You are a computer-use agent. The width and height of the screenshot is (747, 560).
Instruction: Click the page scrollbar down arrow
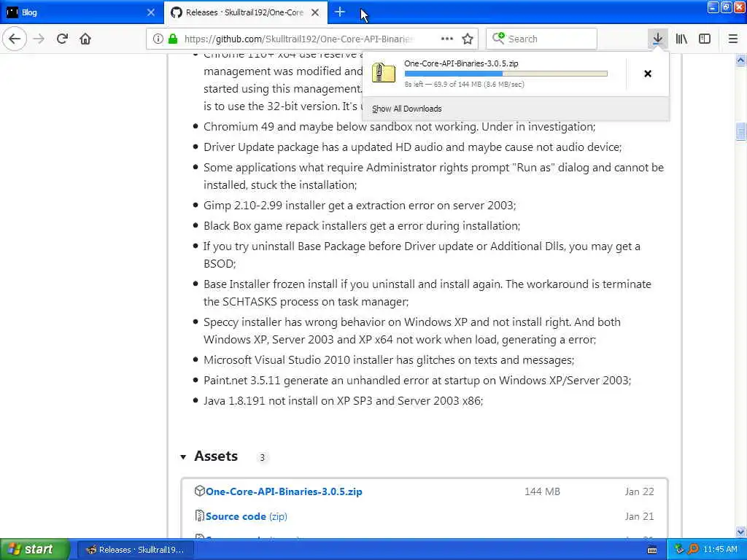click(740, 532)
